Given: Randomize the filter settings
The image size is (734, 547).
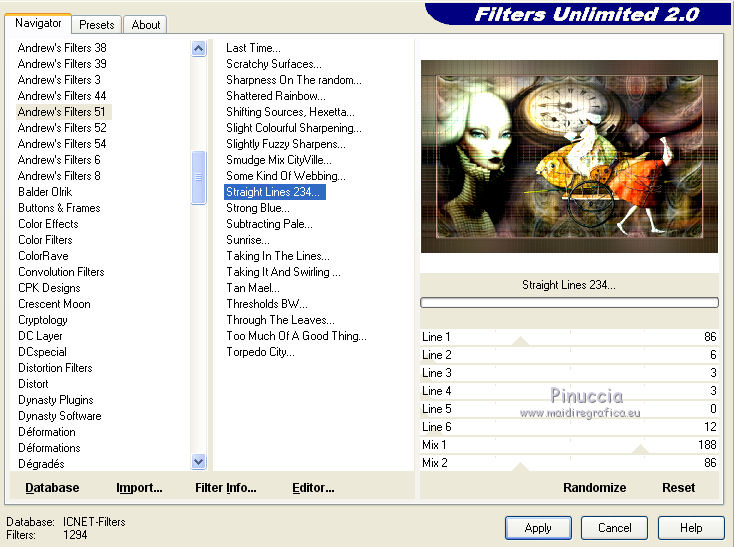Looking at the screenshot, I should (x=595, y=488).
